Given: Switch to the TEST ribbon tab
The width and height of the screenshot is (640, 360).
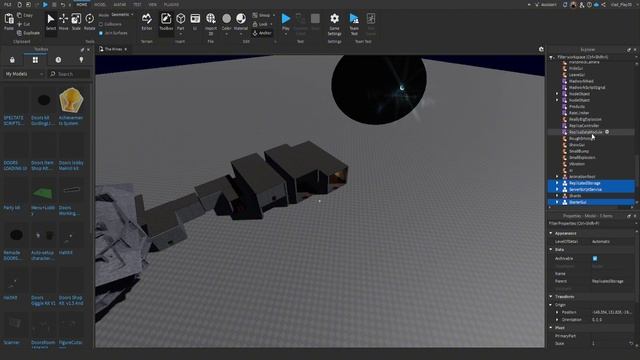Looking at the screenshot, I should [137, 4].
